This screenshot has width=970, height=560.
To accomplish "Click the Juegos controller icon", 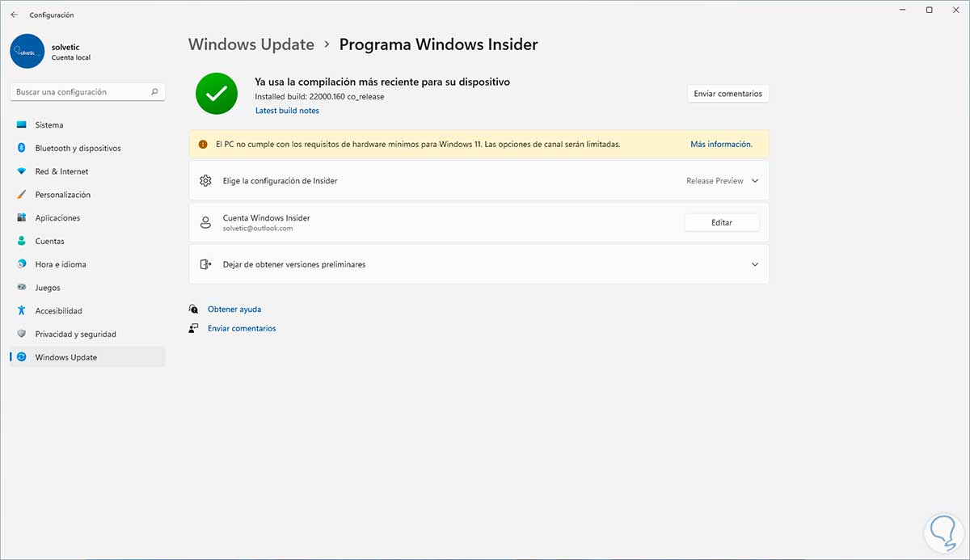I will (21, 288).
